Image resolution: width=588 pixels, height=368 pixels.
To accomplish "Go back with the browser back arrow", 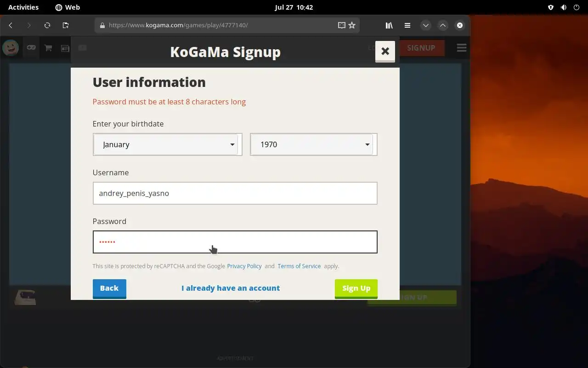I will click(11, 25).
